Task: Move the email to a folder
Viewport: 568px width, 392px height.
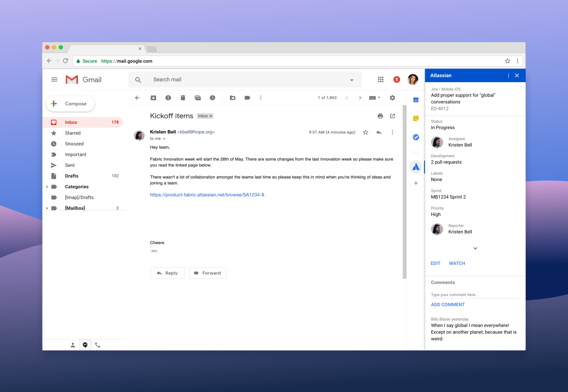Action: click(x=233, y=98)
